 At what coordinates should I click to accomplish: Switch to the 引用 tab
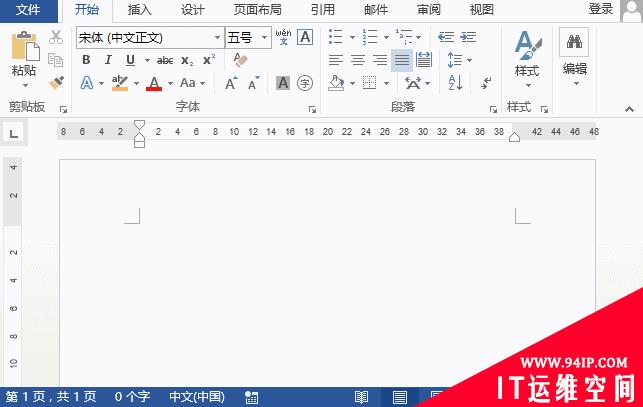(x=323, y=10)
